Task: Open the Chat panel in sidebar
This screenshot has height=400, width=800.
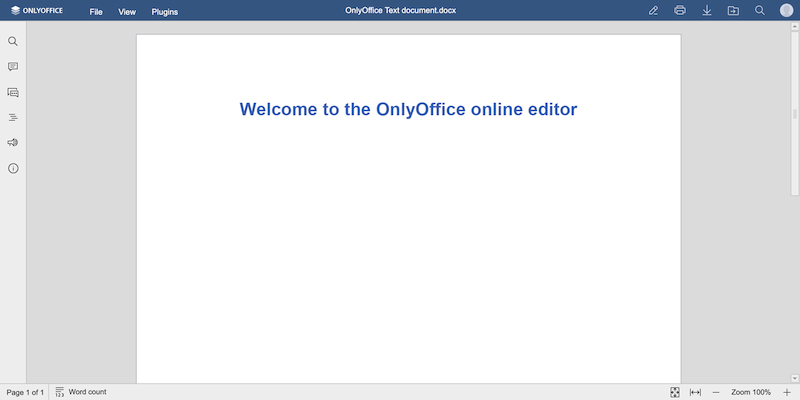Action: point(13,92)
